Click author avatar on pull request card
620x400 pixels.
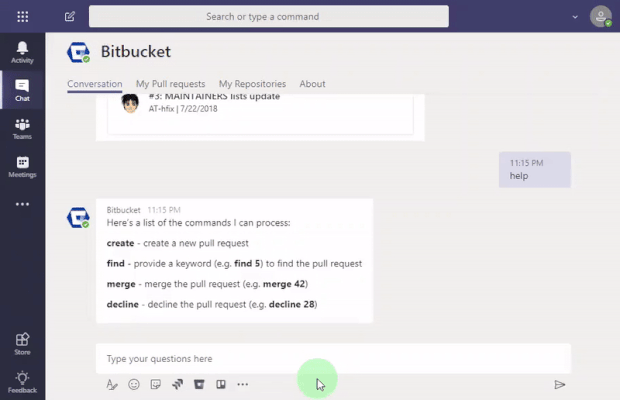pos(130,104)
